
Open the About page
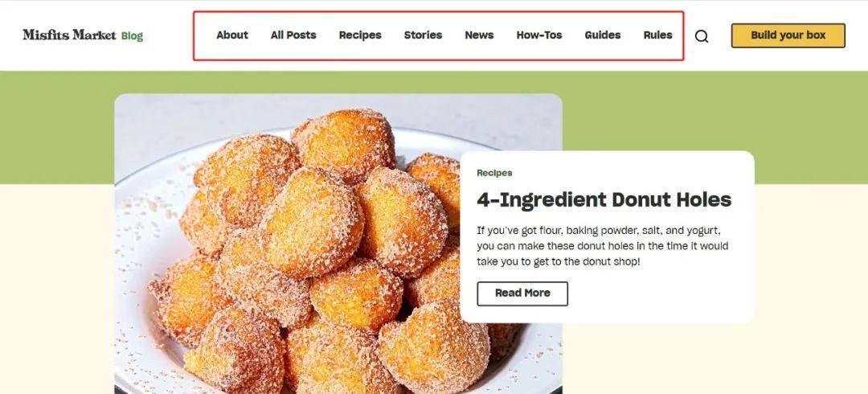232,35
